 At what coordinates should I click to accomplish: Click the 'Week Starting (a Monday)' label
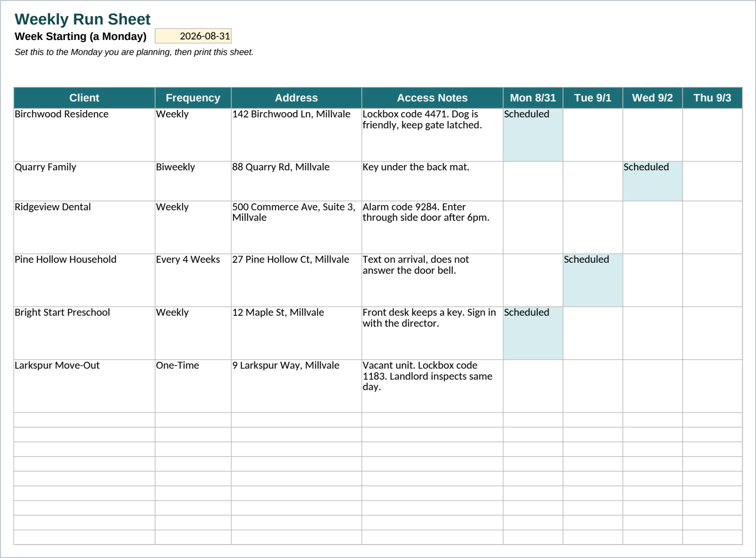tap(80, 36)
